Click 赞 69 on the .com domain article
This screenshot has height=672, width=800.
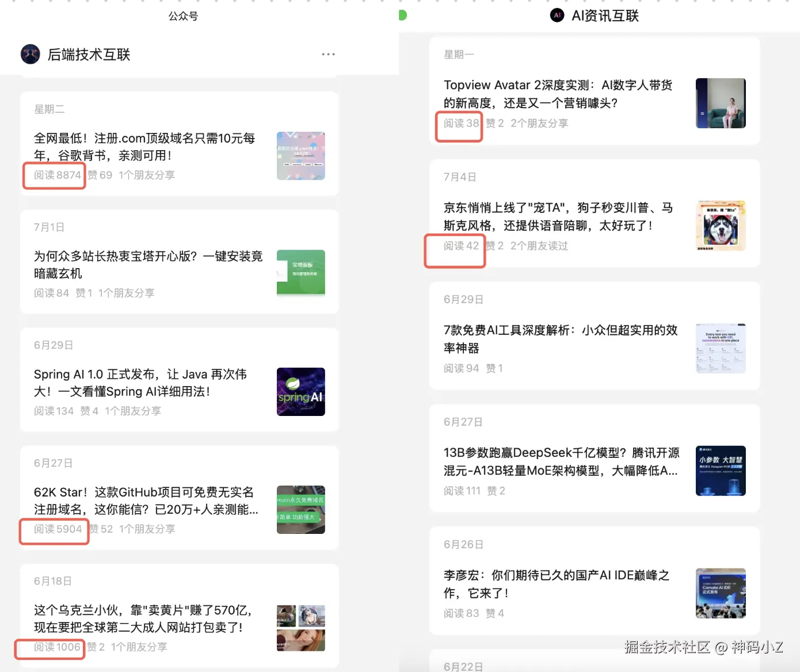click(100, 175)
